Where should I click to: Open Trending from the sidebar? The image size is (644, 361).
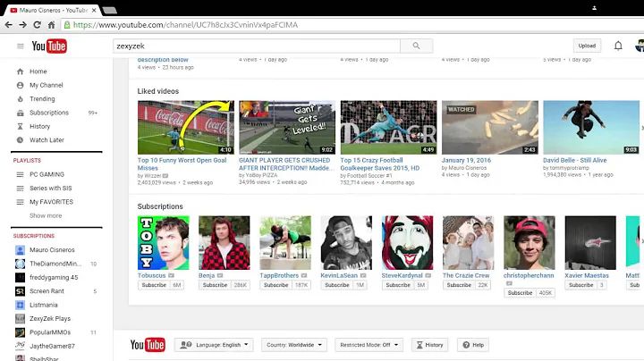point(42,99)
